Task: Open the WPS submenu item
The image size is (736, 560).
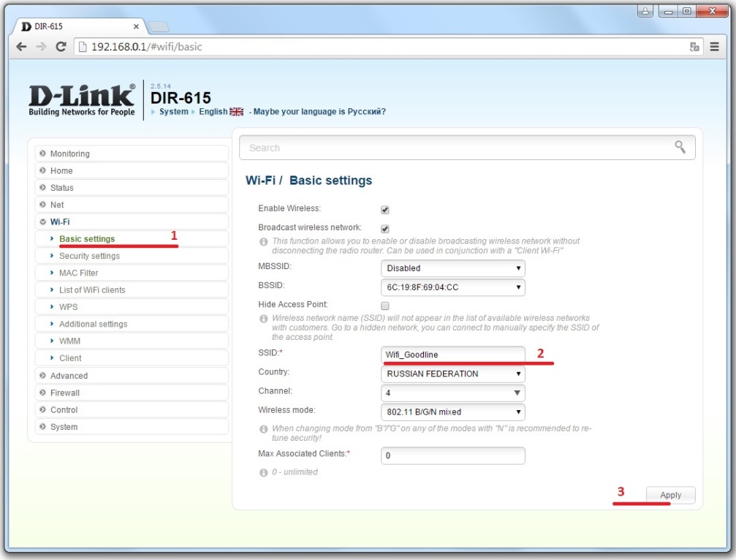Action: click(132, 307)
